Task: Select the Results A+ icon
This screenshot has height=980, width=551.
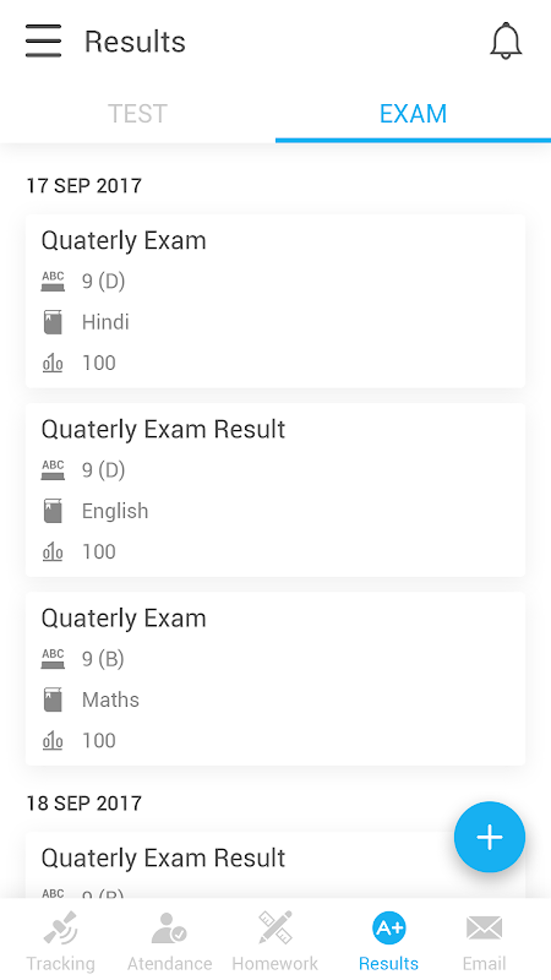Action: click(389, 928)
